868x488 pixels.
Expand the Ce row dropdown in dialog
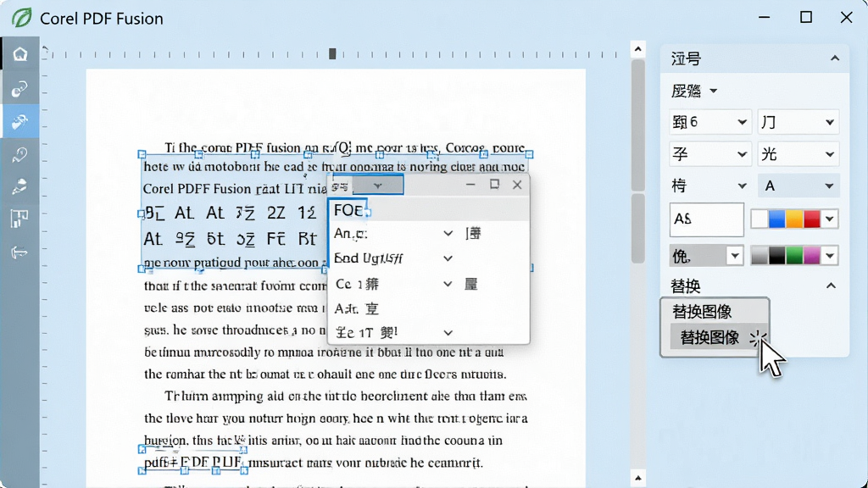[448, 284]
